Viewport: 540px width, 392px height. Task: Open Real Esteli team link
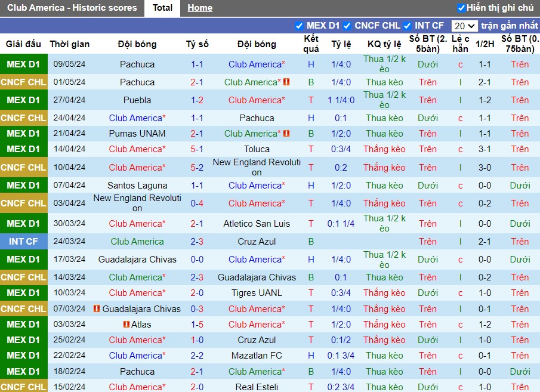point(257,387)
